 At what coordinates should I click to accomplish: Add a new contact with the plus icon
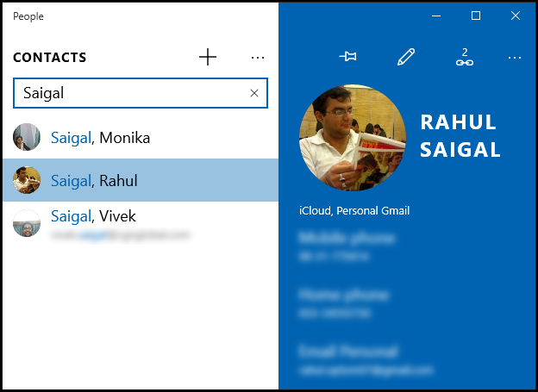click(208, 58)
